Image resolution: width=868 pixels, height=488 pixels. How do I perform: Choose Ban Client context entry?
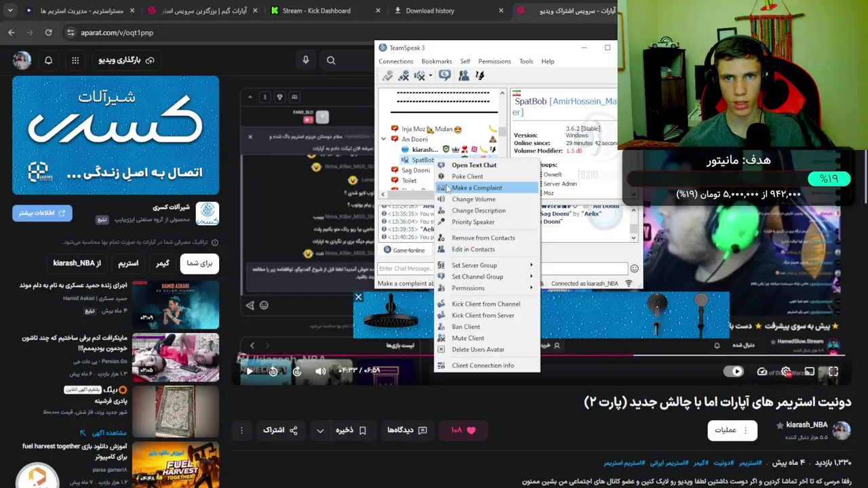click(487, 327)
